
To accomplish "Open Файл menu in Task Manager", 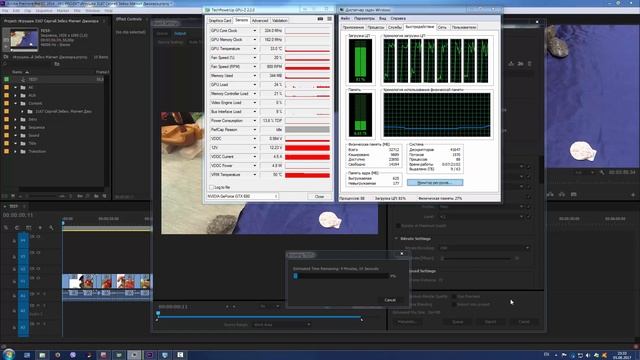I will [x=345, y=18].
